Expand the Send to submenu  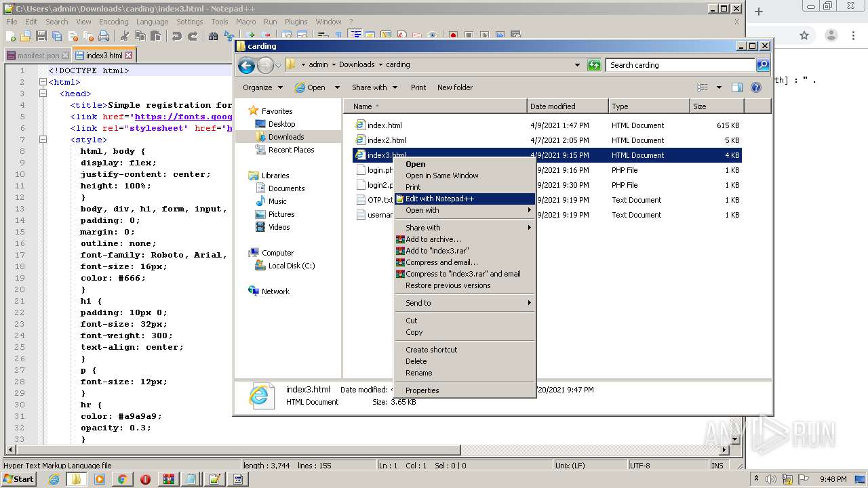click(x=465, y=303)
